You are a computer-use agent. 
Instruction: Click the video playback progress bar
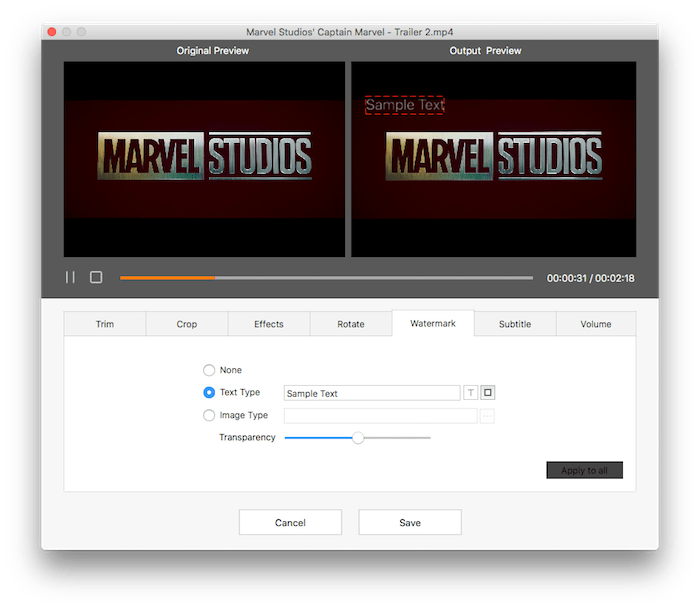click(326, 278)
